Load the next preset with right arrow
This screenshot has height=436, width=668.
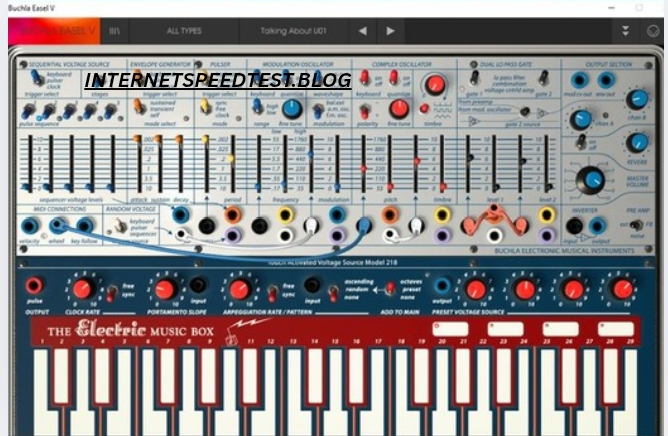(x=390, y=31)
